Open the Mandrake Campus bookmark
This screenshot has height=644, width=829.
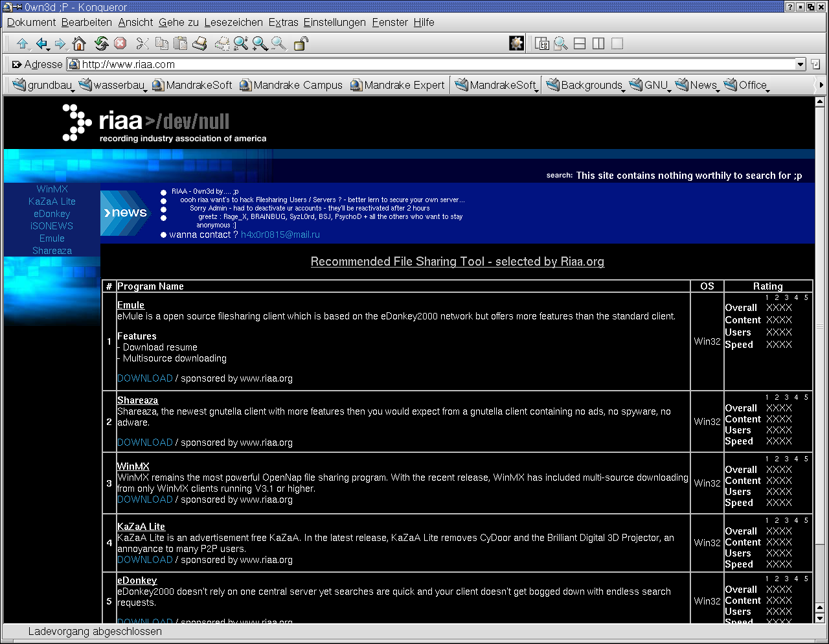click(291, 85)
